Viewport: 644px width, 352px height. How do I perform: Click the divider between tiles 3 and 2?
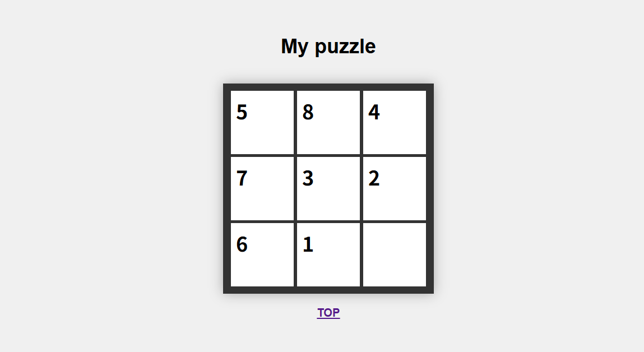(362, 188)
